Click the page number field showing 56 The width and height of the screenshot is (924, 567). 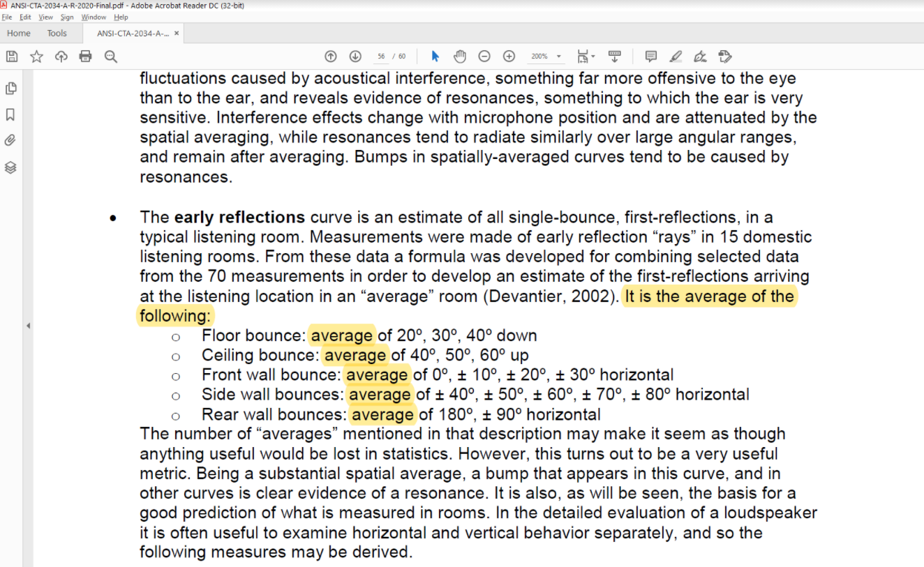tap(381, 56)
